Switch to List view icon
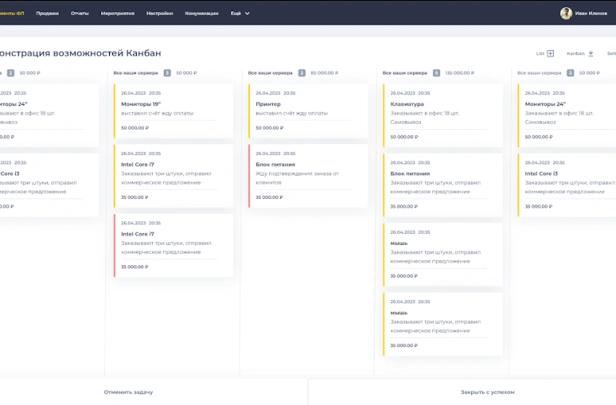 point(550,53)
